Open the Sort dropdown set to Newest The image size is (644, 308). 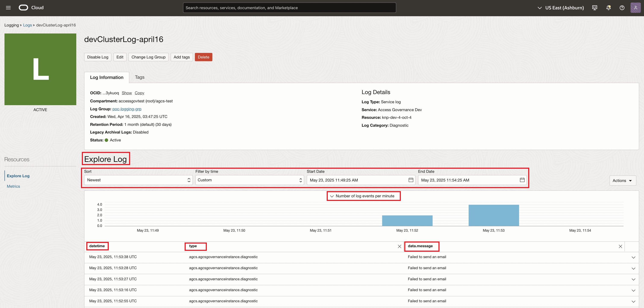pos(138,180)
